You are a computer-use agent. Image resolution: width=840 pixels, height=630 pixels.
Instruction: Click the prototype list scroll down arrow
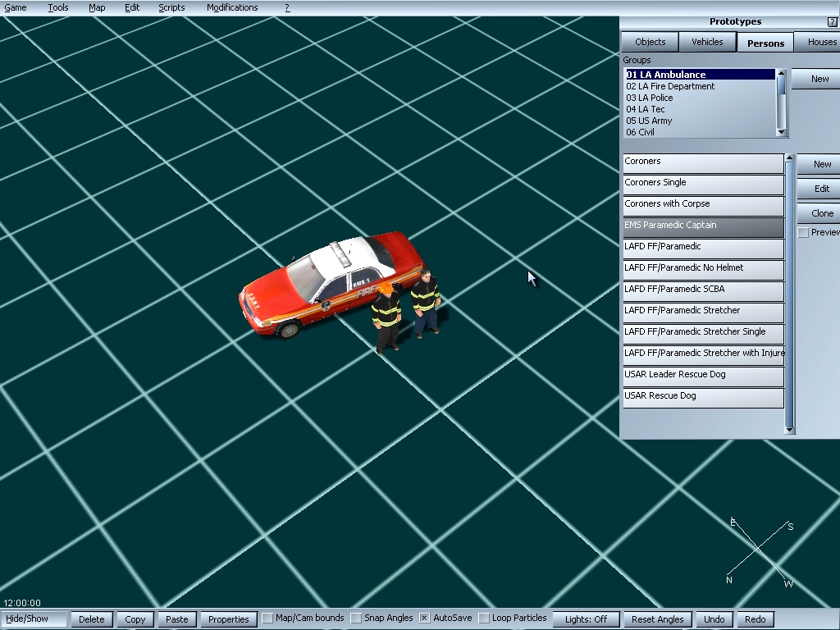(x=789, y=430)
